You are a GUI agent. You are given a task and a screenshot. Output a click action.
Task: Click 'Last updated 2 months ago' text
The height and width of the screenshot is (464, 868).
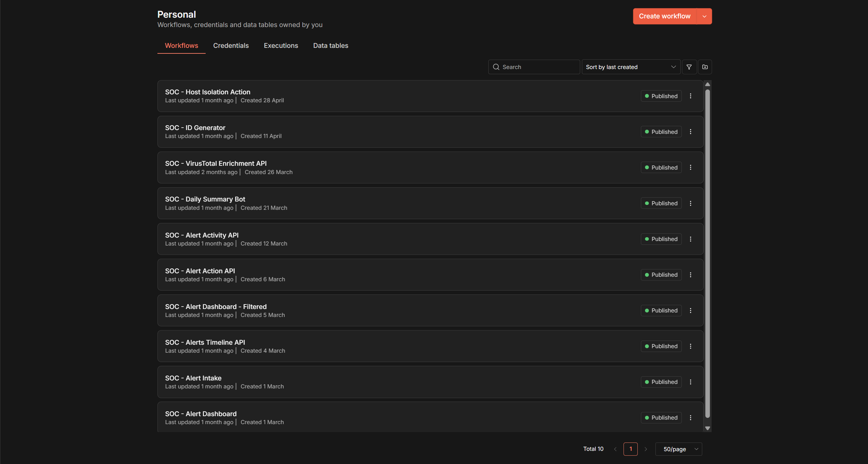coord(201,172)
